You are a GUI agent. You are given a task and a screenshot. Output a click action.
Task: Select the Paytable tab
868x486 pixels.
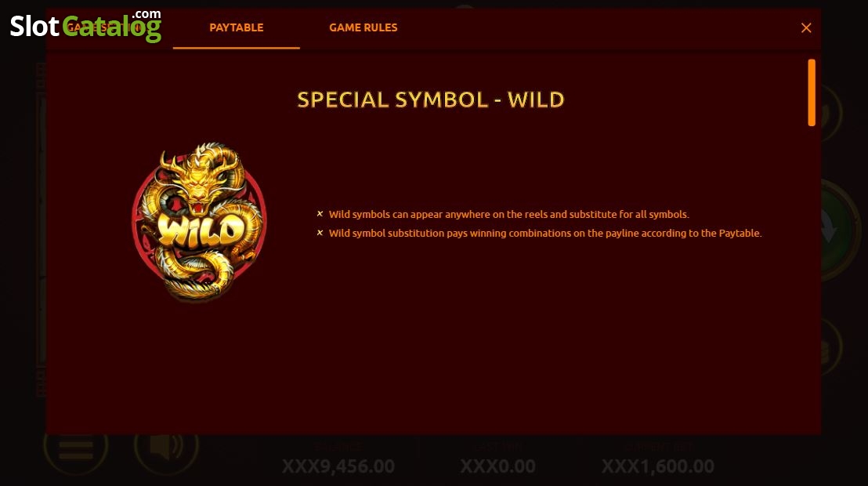pyautogui.click(x=237, y=27)
